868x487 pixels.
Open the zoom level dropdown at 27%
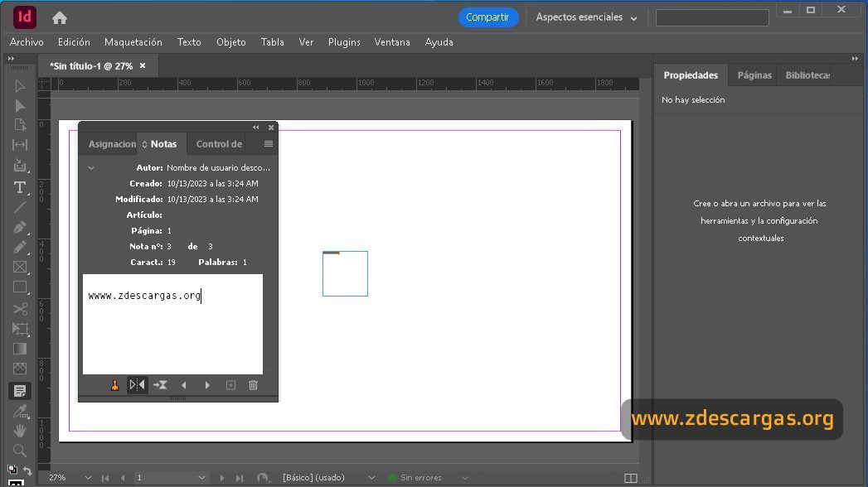88,478
